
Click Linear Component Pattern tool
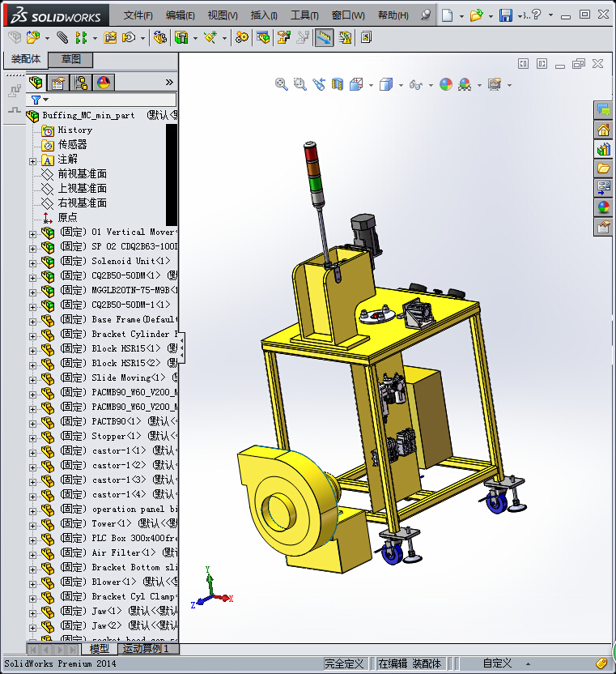(x=81, y=37)
